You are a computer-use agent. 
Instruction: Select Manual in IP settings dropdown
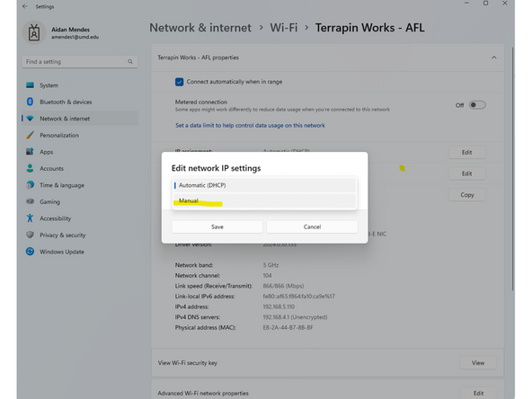[264, 201]
